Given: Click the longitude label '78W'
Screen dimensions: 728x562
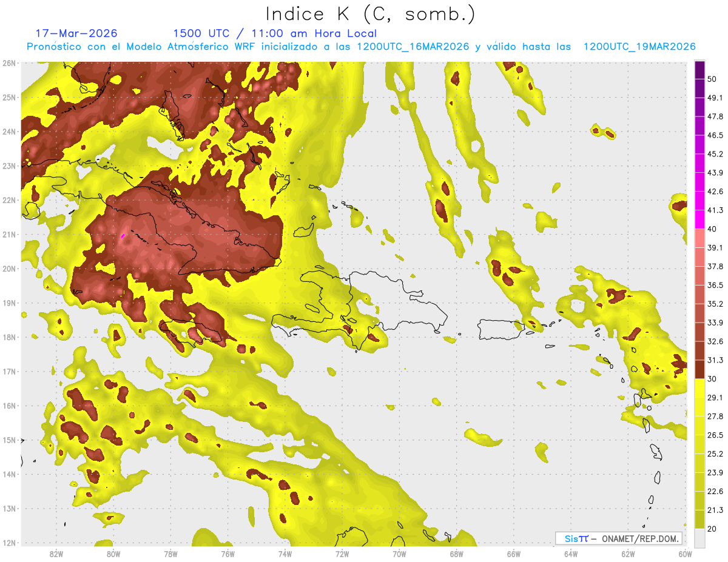Looking at the screenshot, I should coord(170,554).
